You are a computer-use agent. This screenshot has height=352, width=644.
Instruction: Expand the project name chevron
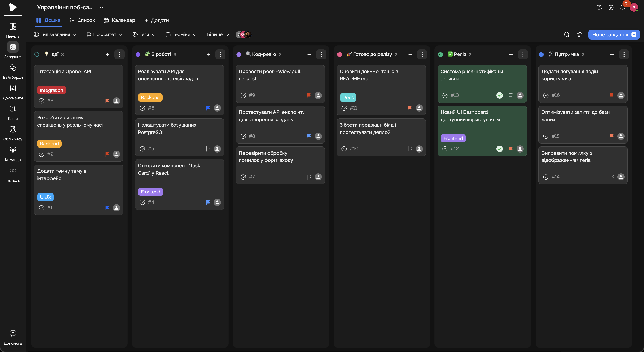click(102, 8)
